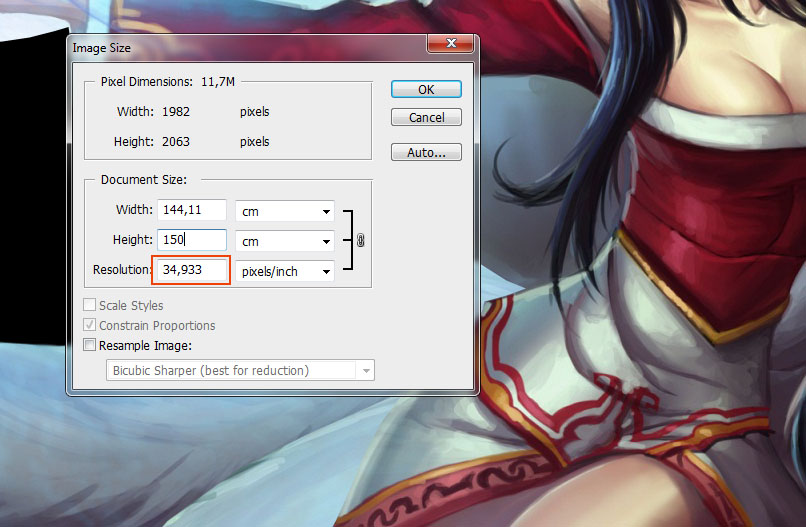Viewport: 806px width, 527px height.
Task: Enable the Resample Image checkbox
Action: click(x=89, y=345)
